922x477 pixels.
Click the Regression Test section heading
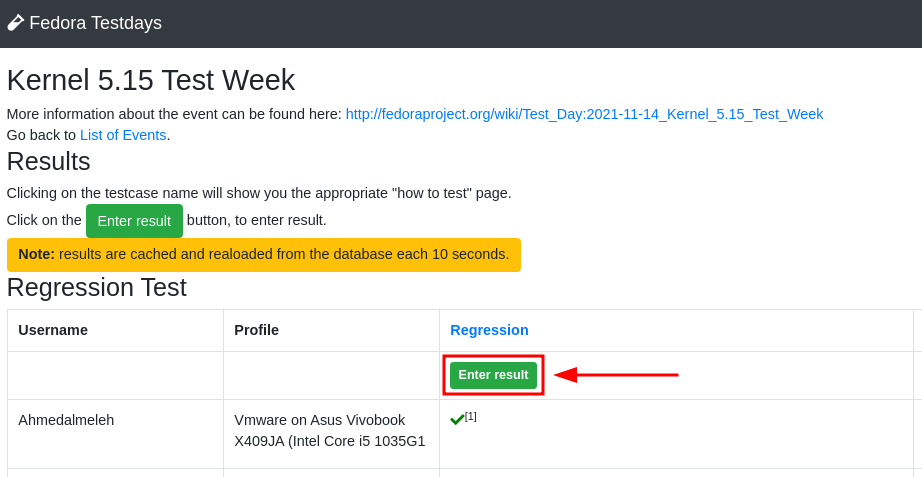pyautogui.click(x=97, y=288)
